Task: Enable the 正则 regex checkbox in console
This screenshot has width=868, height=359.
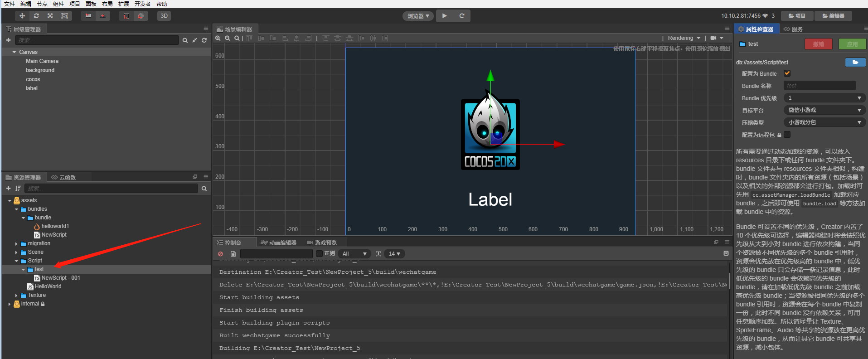Action: (x=319, y=254)
